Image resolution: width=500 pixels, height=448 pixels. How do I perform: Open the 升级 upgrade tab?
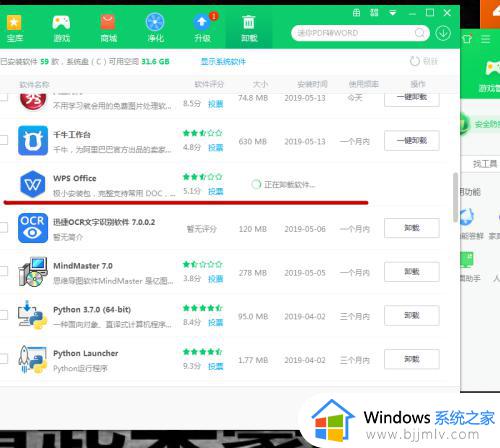pyautogui.click(x=203, y=29)
